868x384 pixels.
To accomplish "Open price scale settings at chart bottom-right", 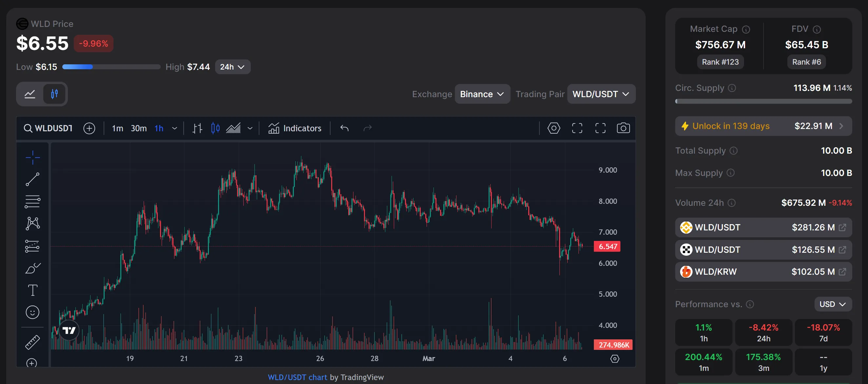I will 615,359.
